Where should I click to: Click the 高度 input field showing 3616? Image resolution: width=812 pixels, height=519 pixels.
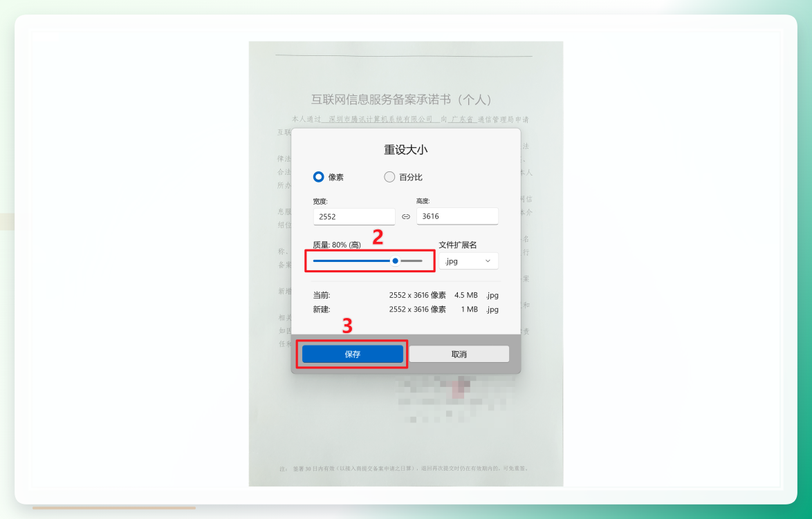point(457,216)
